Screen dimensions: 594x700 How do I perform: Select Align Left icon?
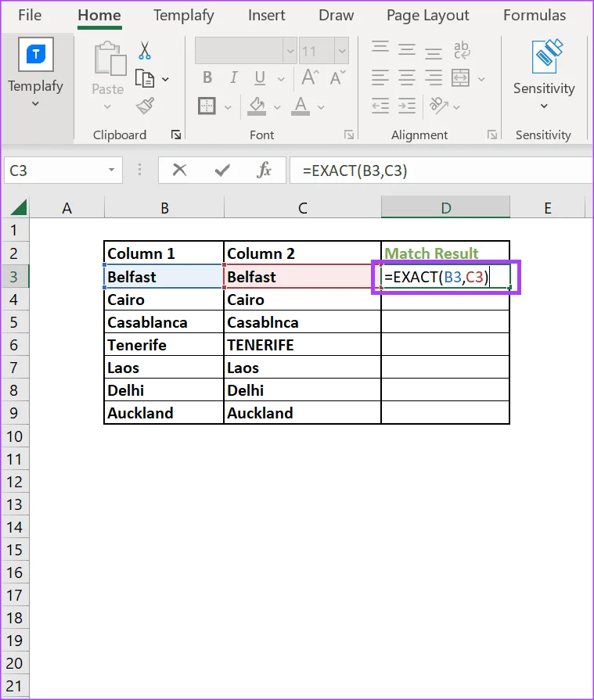pos(380,77)
